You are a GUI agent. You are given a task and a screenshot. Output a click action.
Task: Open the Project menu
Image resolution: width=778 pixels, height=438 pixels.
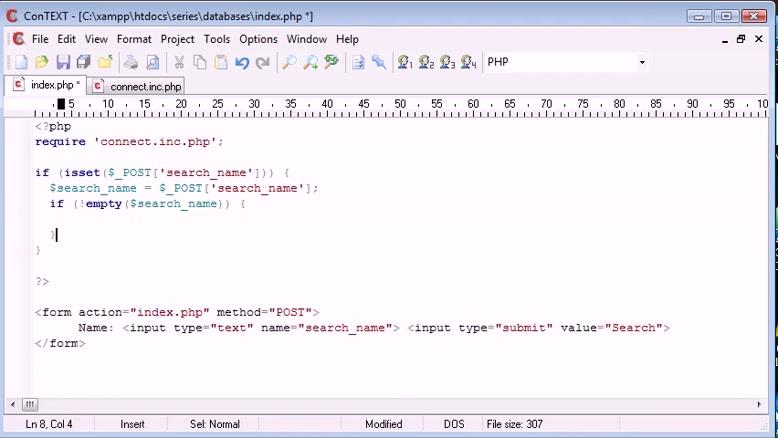tap(177, 39)
